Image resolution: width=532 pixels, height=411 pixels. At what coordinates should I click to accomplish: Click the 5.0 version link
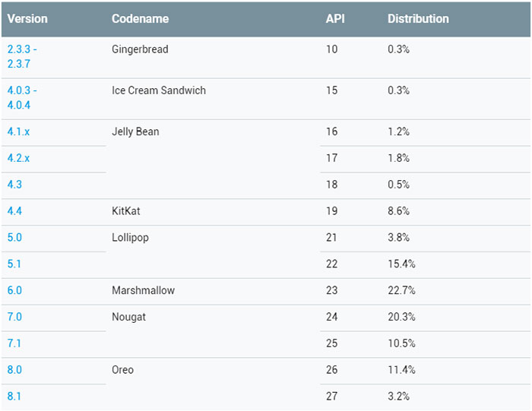point(14,238)
